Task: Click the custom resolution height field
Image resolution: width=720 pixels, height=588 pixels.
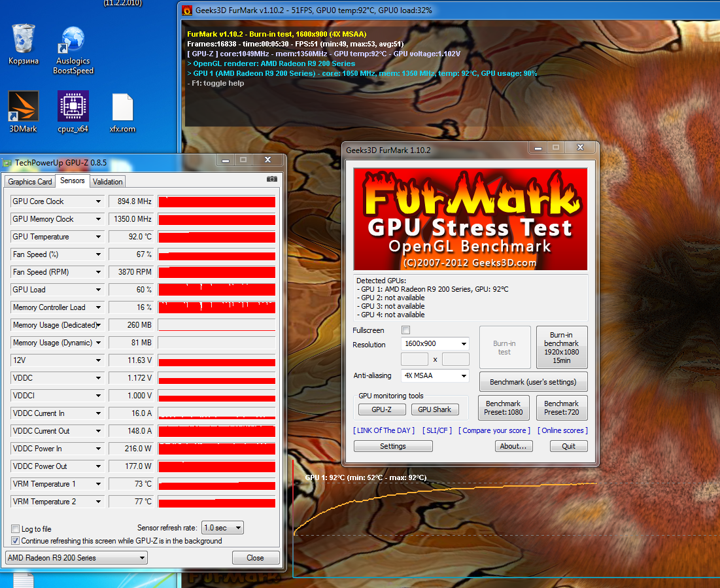Action: coord(456,359)
